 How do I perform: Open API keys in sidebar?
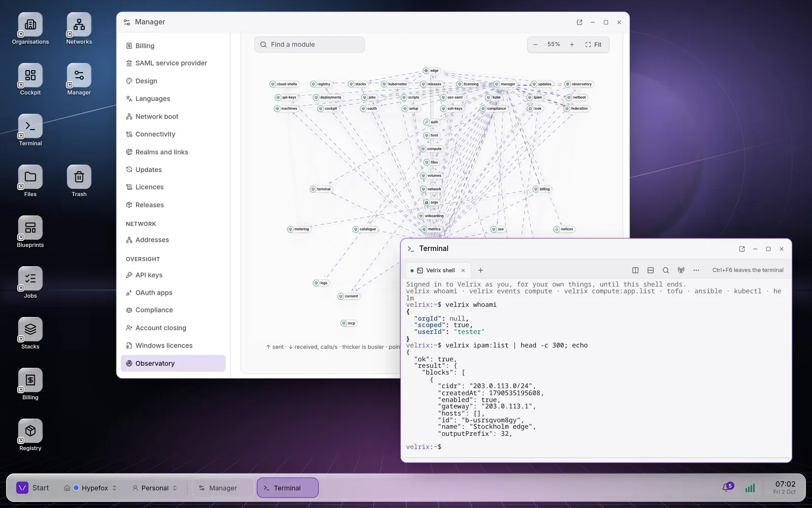(x=173, y=275)
